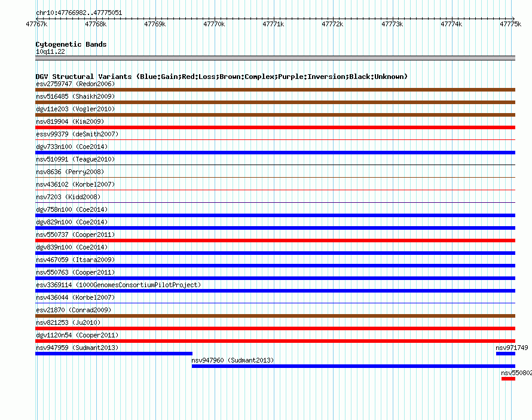Click the dgv11e203 (Vogler2010) label
This screenshot has height=420, width=532.
coord(75,109)
